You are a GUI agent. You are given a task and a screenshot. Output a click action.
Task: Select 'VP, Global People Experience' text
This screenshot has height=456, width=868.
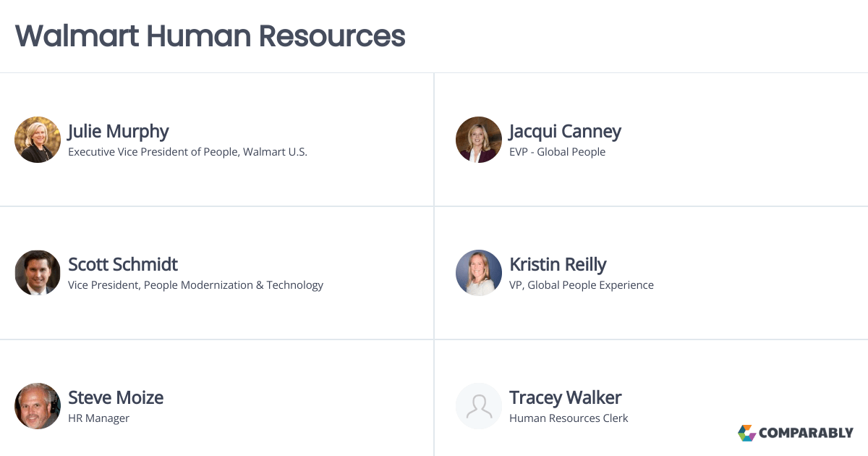coord(582,285)
